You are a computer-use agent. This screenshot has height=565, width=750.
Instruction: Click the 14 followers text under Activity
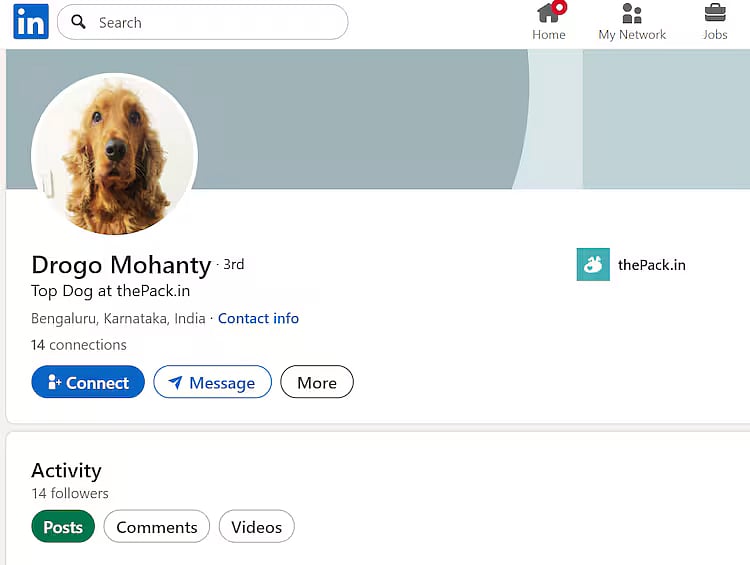[70, 493]
